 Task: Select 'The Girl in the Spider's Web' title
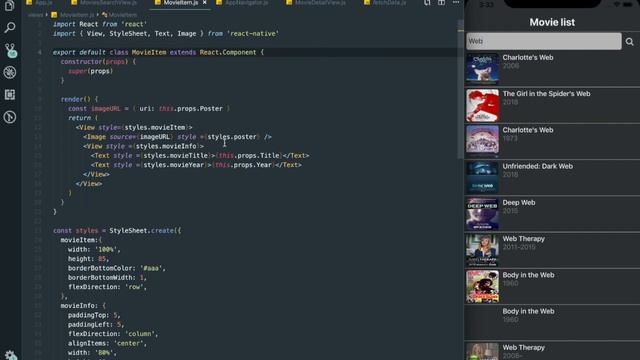pyautogui.click(x=546, y=94)
